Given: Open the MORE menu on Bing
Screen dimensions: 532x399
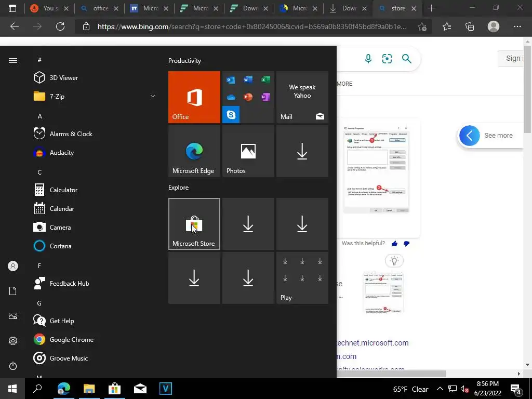Looking at the screenshot, I should pyautogui.click(x=344, y=84).
